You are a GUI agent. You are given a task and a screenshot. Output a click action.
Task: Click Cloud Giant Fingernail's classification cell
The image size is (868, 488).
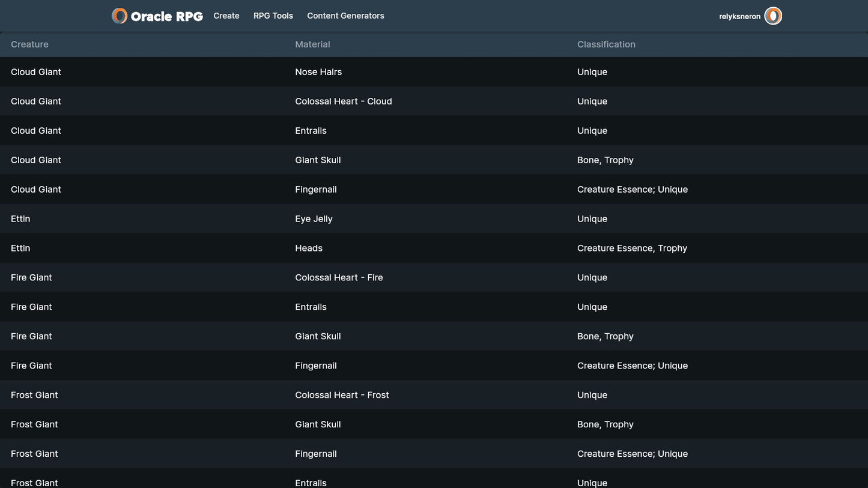tap(632, 190)
